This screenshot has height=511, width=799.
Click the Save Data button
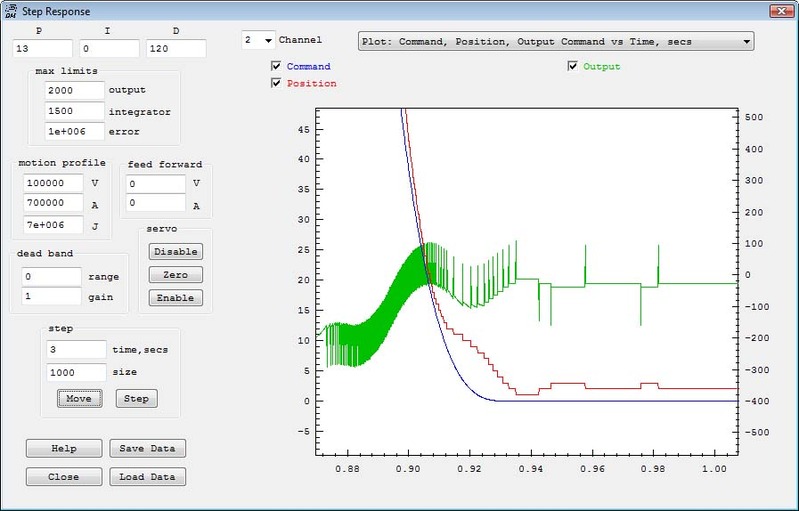pyautogui.click(x=147, y=448)
